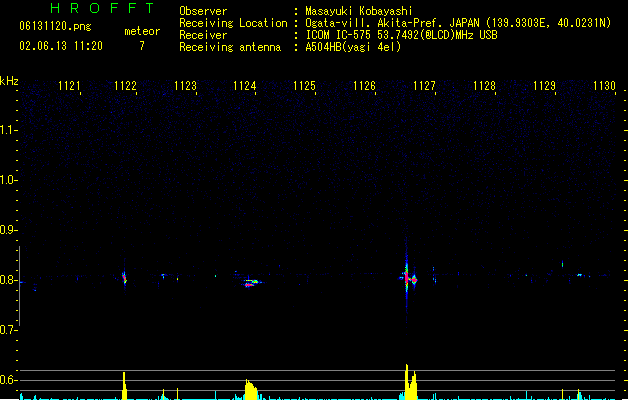
Task: Click the 1127 time axis label
Action: coord(424,86)
